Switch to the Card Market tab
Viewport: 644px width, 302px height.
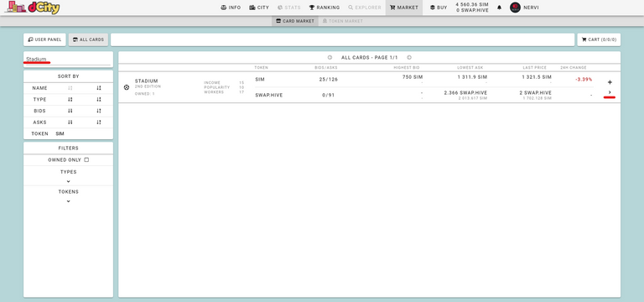tap(295, 21)
